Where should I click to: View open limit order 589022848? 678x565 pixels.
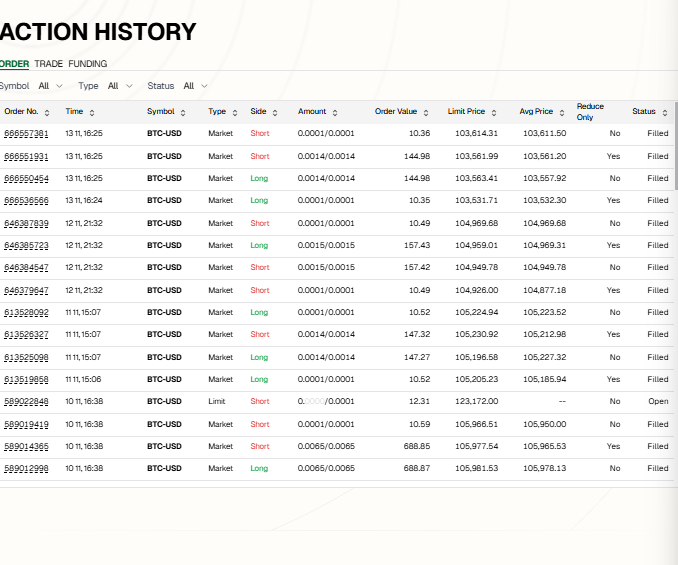coord(26,402)
